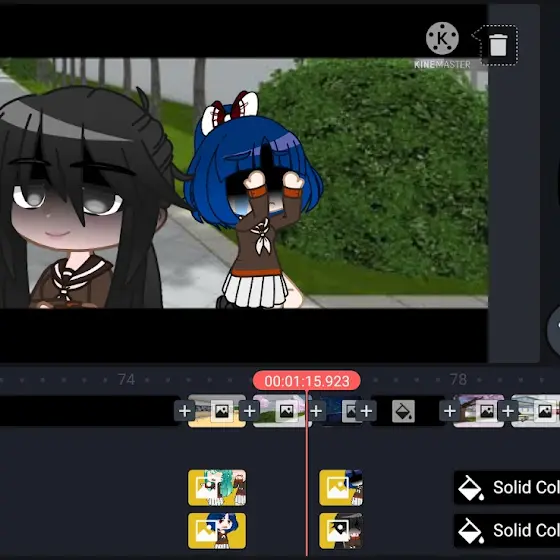Add transition between dark blue and paint-bucket clips
The height and width of the screenshot is (560, 560).
tap(366, 411)
